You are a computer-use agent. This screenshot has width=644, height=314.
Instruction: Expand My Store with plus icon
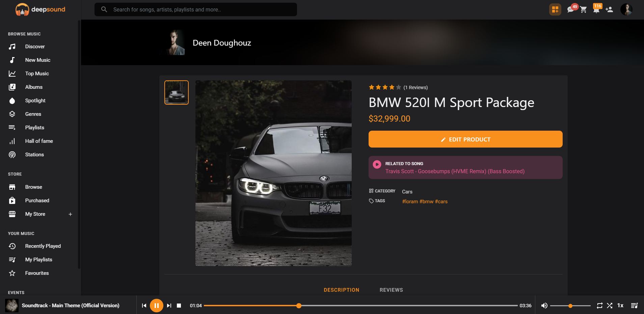coord(70,214)
